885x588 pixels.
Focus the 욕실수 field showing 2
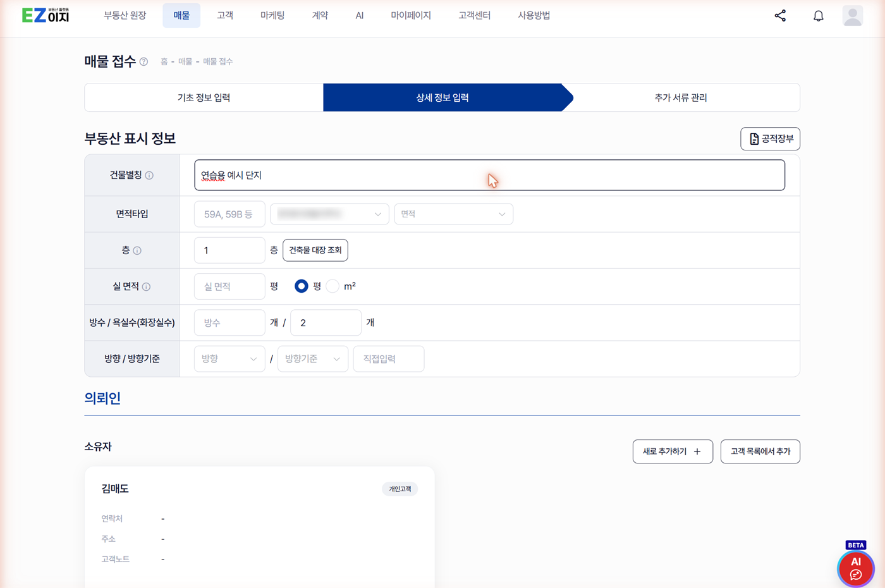coord(326,322)
